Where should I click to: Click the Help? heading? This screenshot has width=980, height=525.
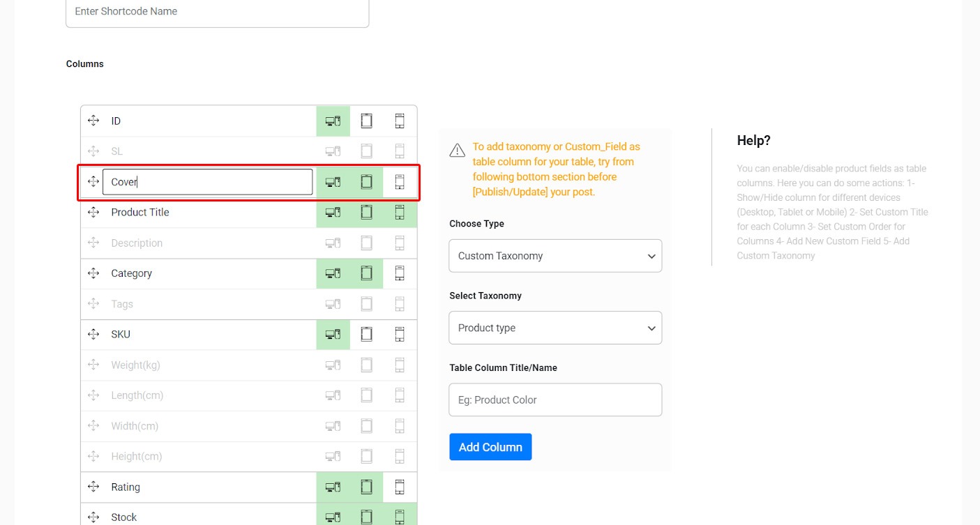(754, 140)
